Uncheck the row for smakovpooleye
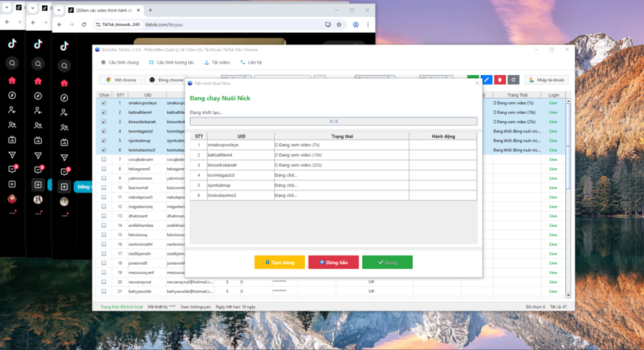Viewport: 644px width, 350px height. pyautogui.click(x=104, y=103)
